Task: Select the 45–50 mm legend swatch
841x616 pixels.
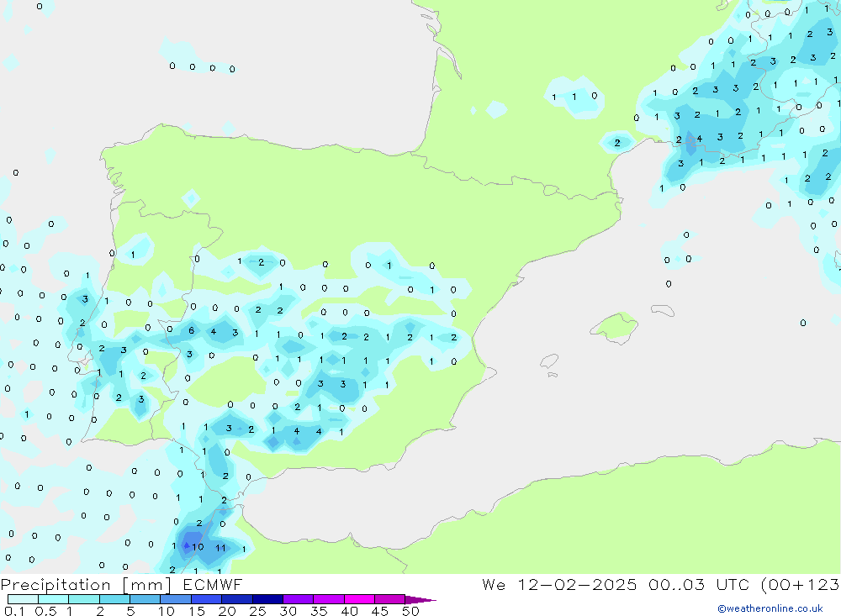Action: pos(390,599)
